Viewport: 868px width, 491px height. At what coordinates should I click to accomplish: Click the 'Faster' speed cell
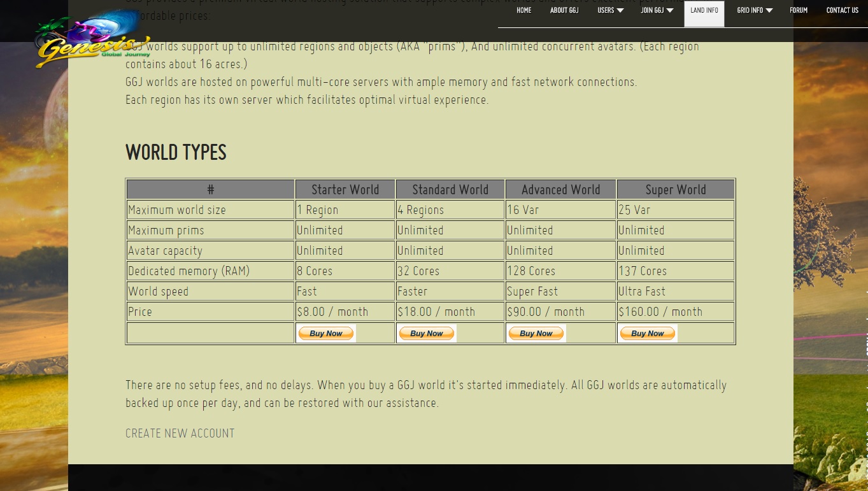point(450,291)
